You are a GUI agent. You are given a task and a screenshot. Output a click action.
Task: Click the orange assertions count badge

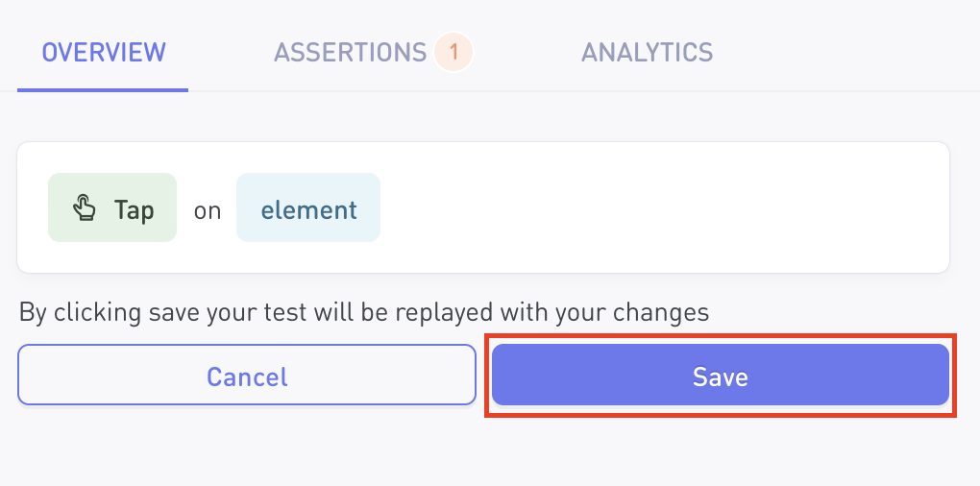click(453, 52)
